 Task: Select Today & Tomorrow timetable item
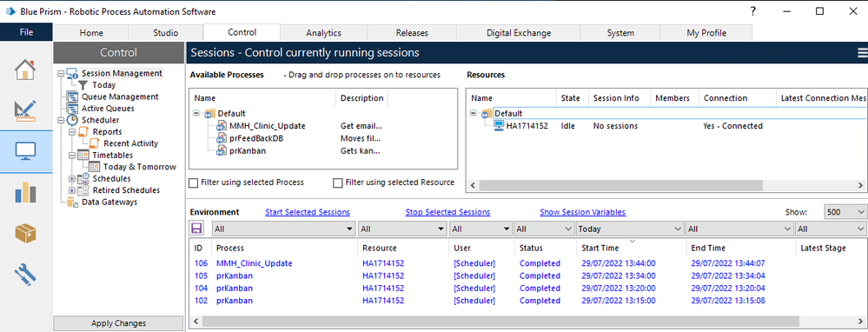[x=140, y=167]
